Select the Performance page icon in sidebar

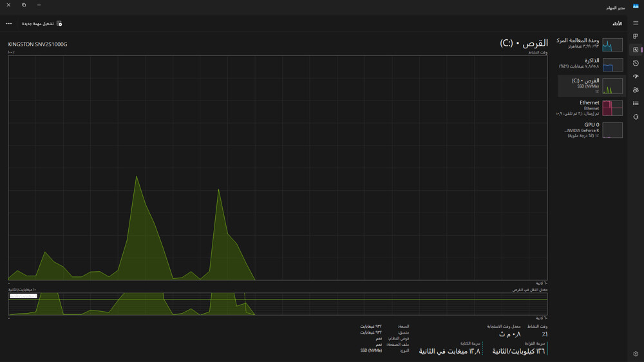(x=636, y=50)
